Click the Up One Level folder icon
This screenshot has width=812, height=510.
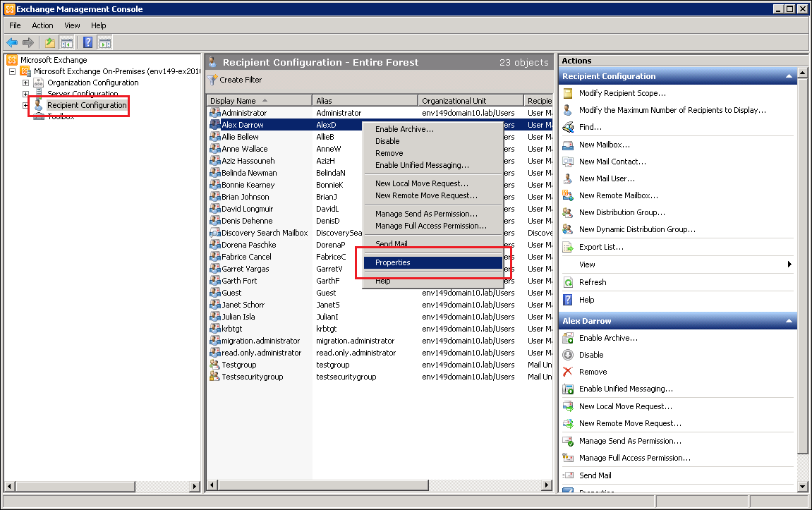point(49,42)
